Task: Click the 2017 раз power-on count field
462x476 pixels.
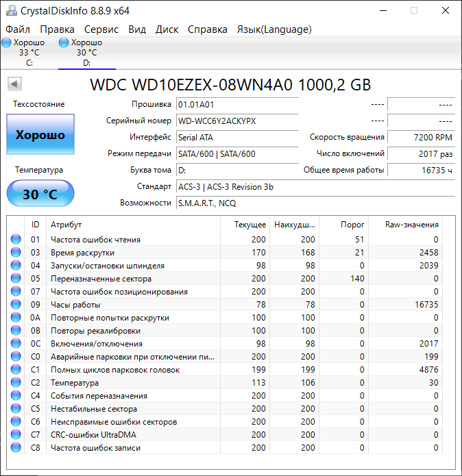Action: (x=422, y=154)
